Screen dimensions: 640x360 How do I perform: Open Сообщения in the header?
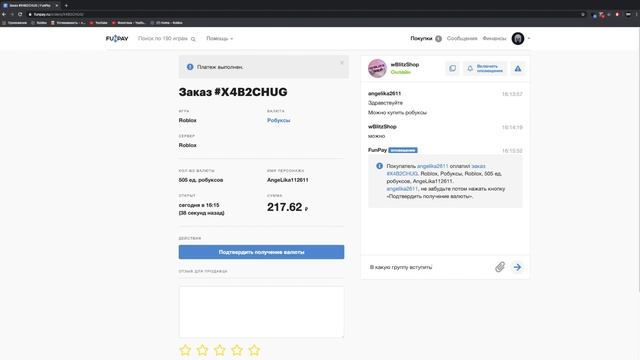tap(462, 38)
